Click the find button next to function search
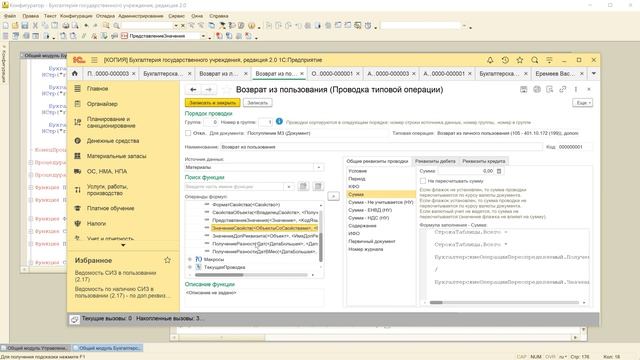 click(303, 186)
